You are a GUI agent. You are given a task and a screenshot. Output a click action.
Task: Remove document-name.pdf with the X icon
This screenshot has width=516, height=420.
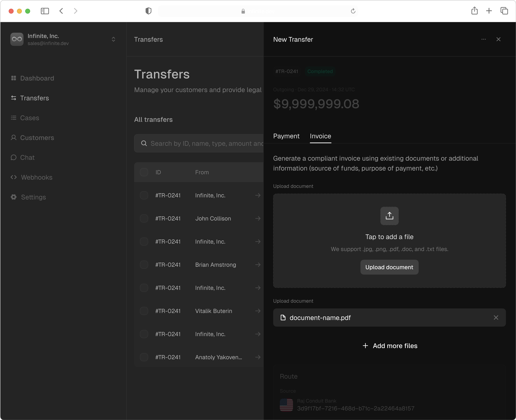click(x=496, y=317)
